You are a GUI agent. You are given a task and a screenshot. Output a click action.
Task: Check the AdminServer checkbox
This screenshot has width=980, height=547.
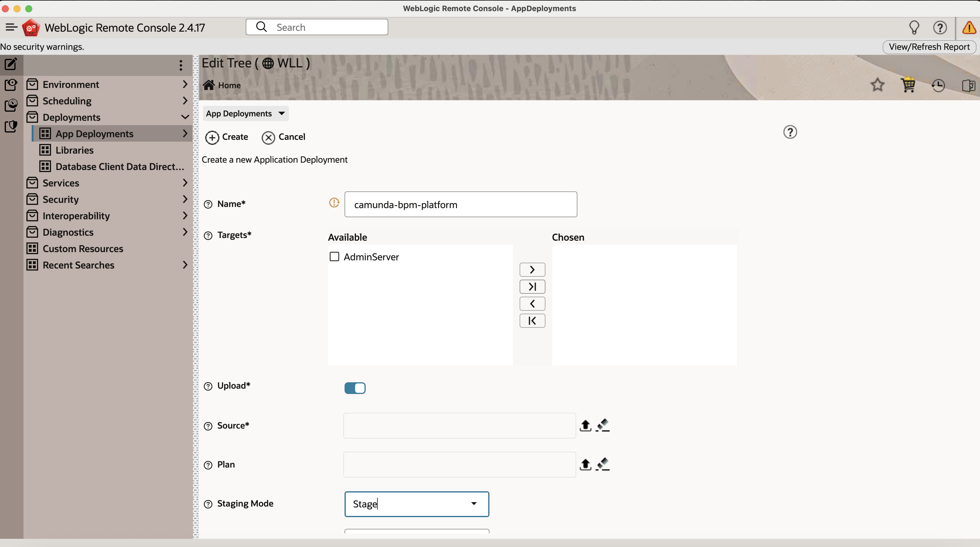(x=334, y=257)
